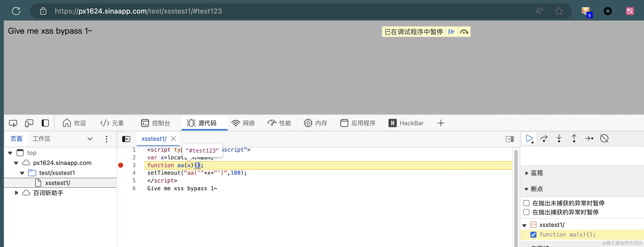Open the HackBar tab
This screenshot has width=644, height=247.
pos(406,123)
